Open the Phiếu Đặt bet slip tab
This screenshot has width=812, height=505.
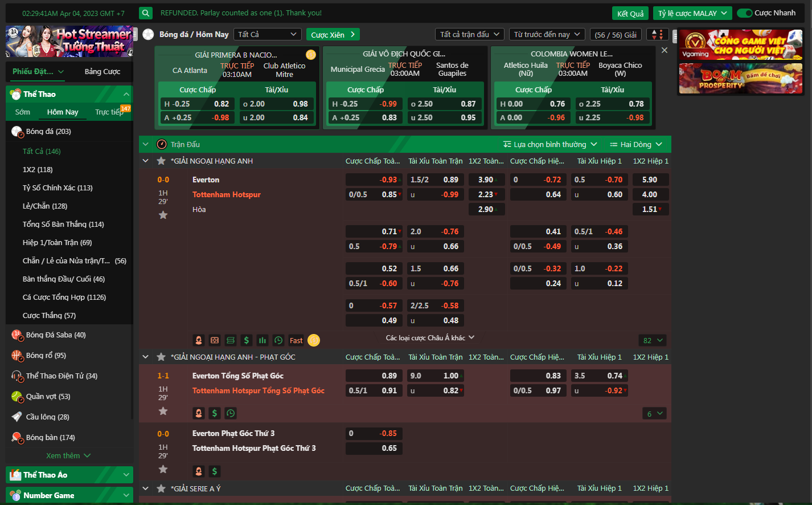point(38,71)
